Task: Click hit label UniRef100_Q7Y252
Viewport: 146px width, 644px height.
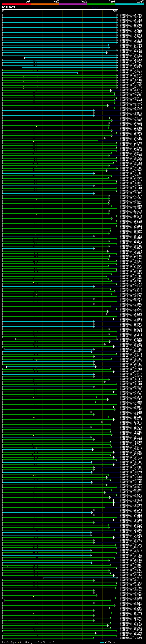Action: pos(131,198)
